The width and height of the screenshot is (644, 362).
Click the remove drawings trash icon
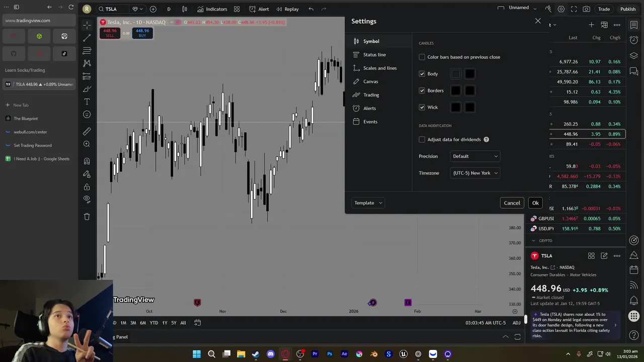tap(87, 217)
